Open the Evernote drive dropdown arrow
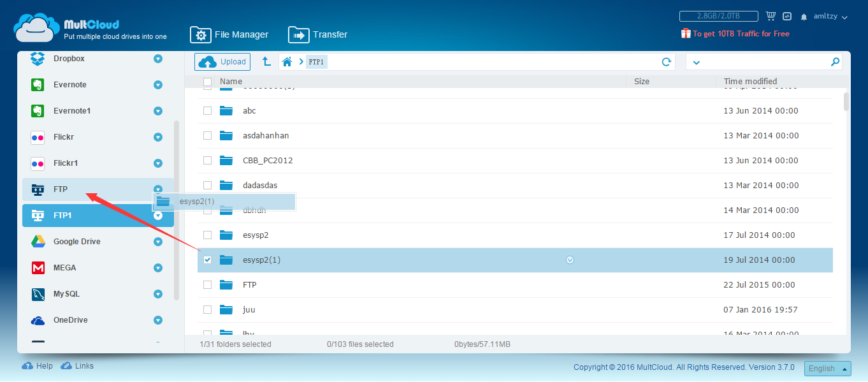868x382 pixels. (158, 85)
